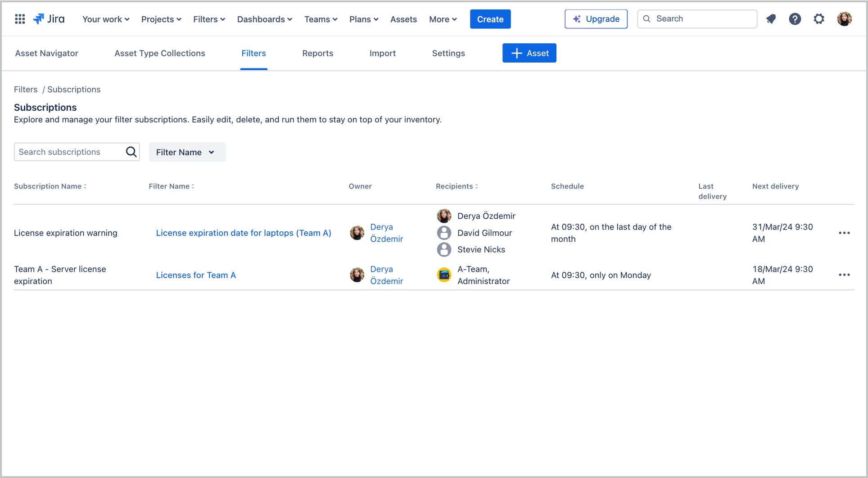Image resolution: width=868 pixels, height=478 pixels.
Task: Click the blue Create button
Action: pyautogui.click(x=490, y=19)
